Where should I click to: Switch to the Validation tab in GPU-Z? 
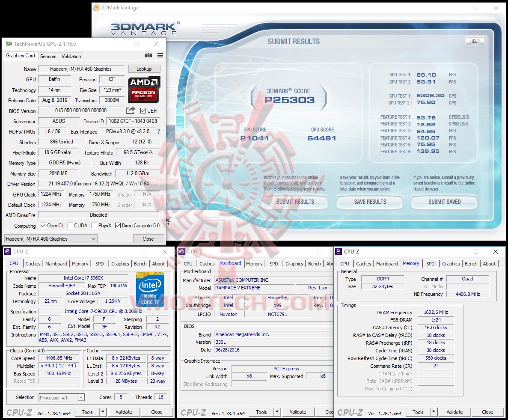pos(71,57)
